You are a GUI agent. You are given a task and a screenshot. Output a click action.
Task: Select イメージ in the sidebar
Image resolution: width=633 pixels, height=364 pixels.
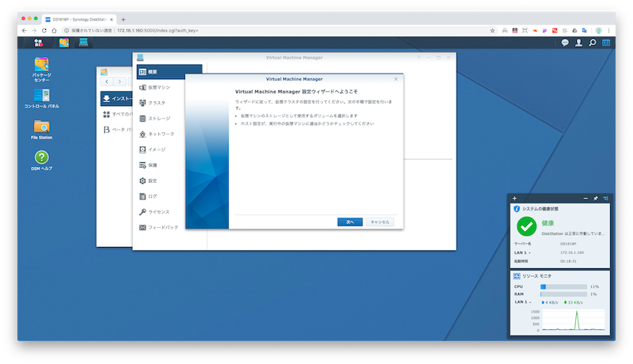tap(169, 150)
